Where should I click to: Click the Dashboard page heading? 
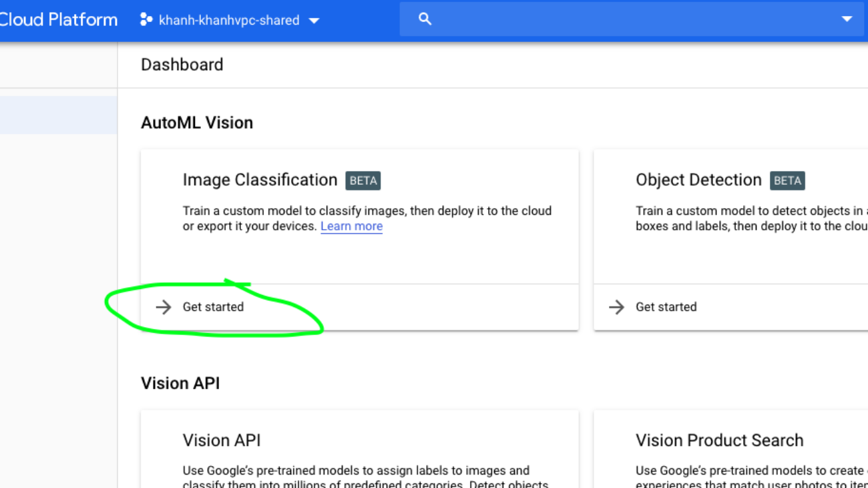coord(182,65)
